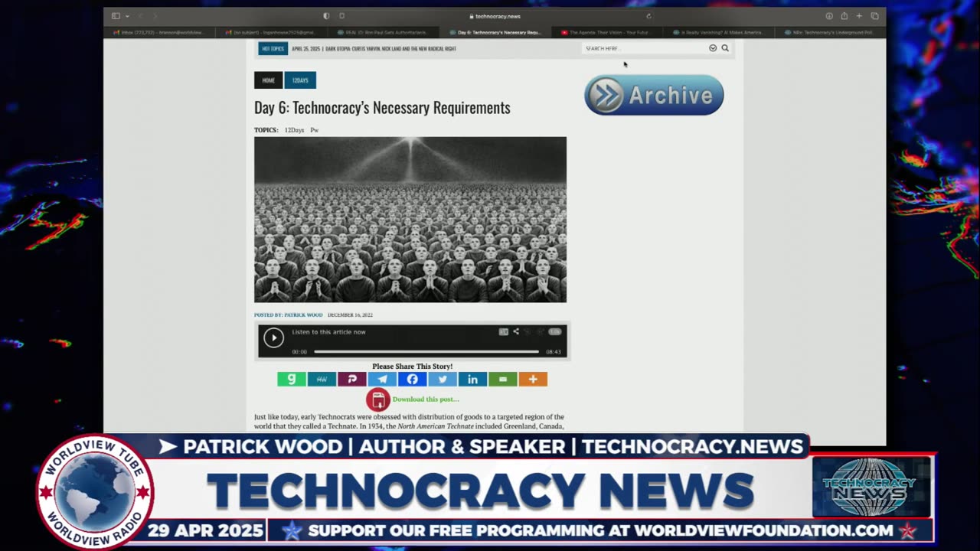
Task: Share article on Gab
Action: [292, 380]
